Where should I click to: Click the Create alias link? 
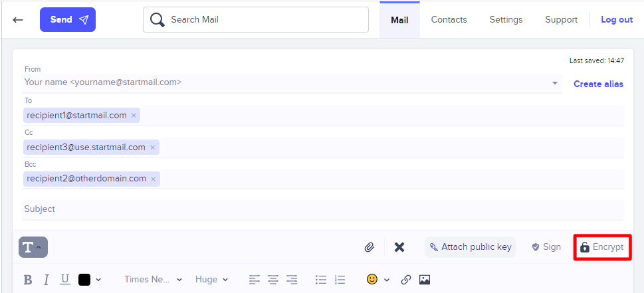[x=598, y=84]
